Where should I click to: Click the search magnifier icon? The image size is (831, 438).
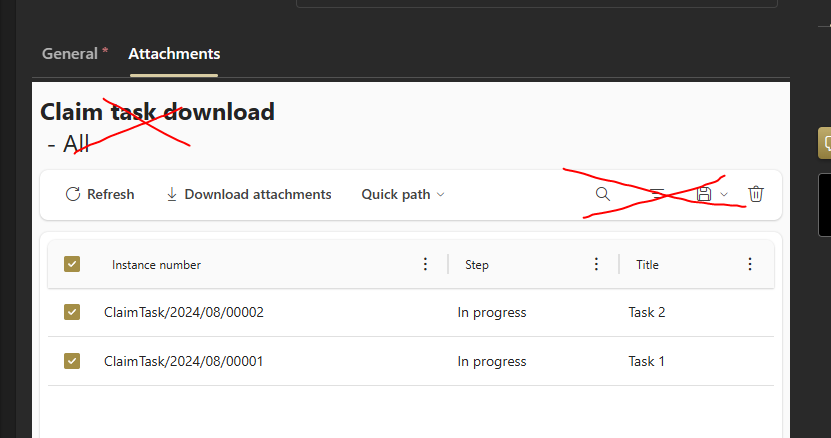tap(603, 194)
